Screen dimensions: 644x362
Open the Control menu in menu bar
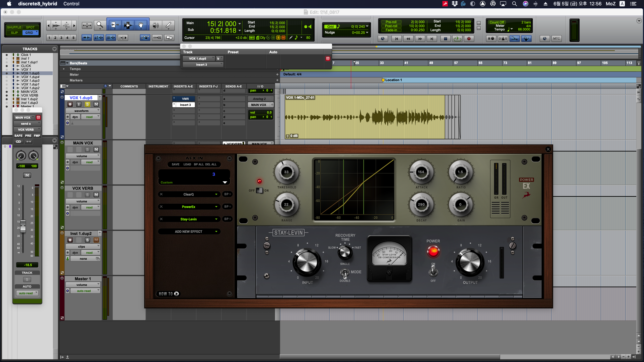pyautogui.click(x=71, y=4)
